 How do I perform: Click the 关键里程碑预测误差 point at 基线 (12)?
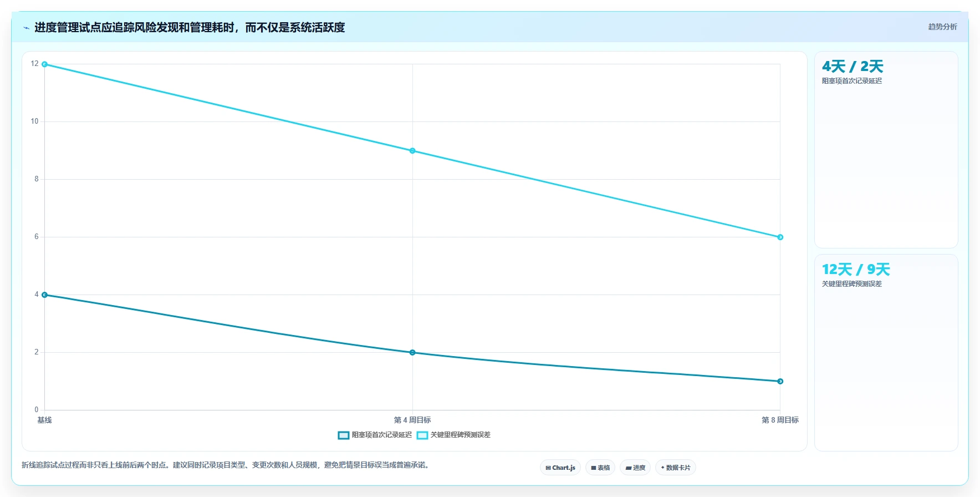click(x=44, y=64)
